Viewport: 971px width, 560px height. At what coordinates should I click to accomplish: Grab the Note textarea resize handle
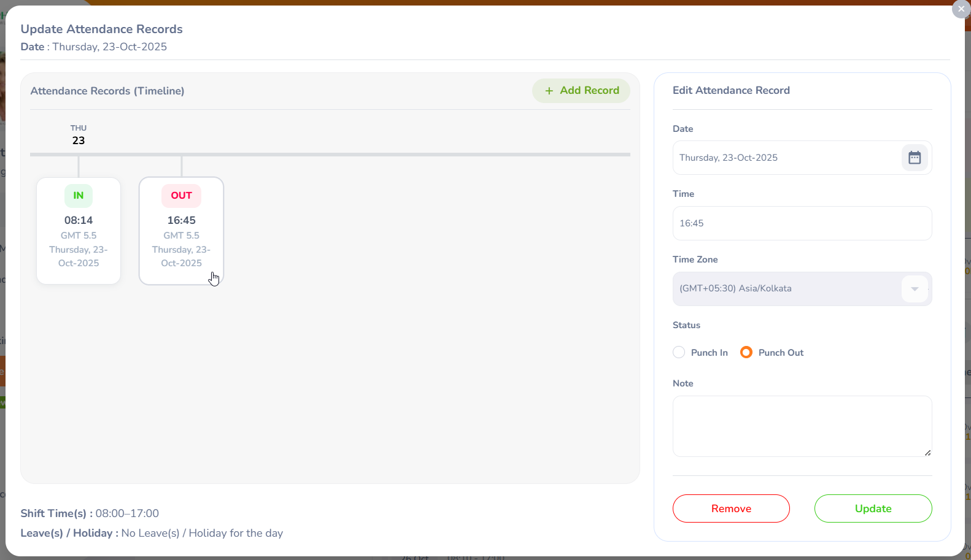(x=927, y=453)
